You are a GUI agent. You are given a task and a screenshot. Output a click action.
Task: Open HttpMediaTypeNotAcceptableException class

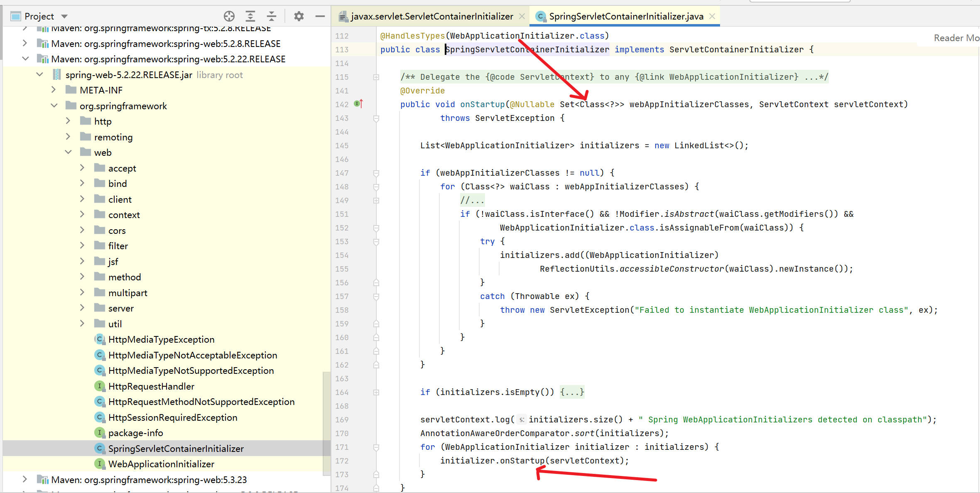193,355
